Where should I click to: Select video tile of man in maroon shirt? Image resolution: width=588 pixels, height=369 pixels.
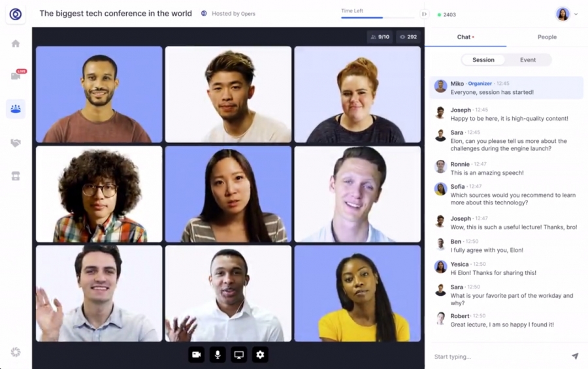click(99, 94)
